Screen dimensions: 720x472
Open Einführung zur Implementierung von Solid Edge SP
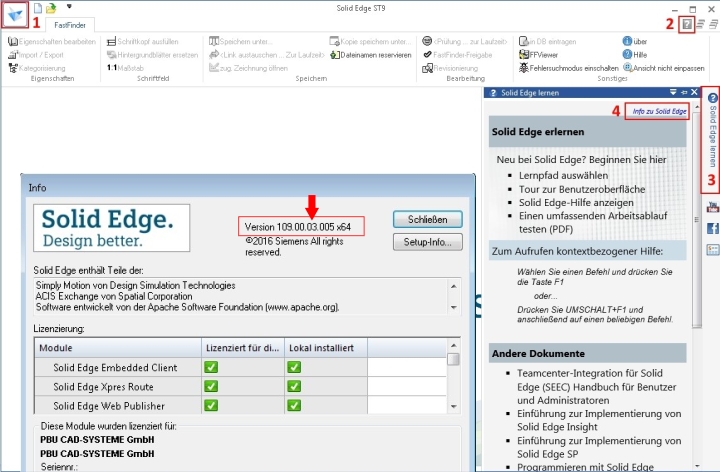pyautogui.click(x=599, y=447)
